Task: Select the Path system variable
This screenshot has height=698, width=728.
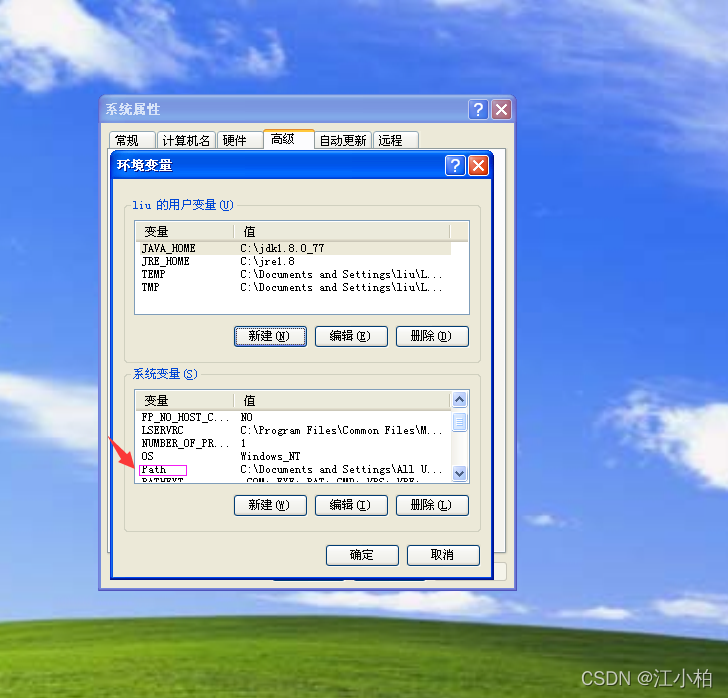Action: tap(294, 470)
